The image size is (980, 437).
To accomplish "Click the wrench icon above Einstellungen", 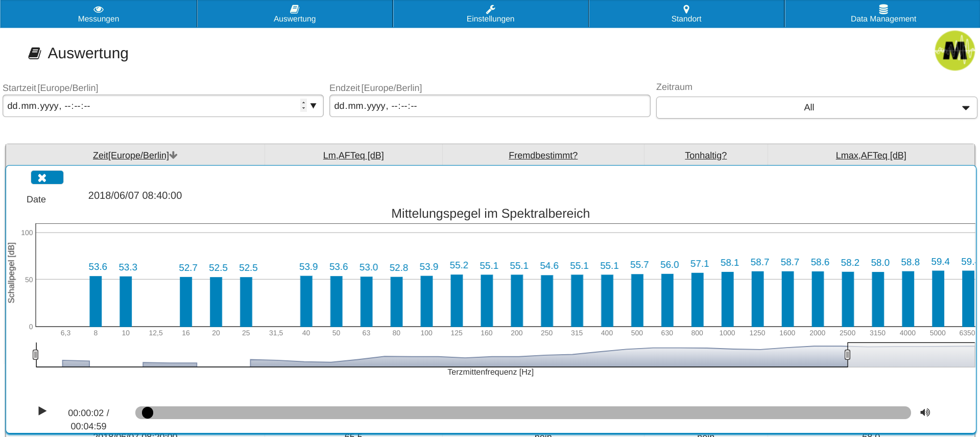I will point(490,9).
